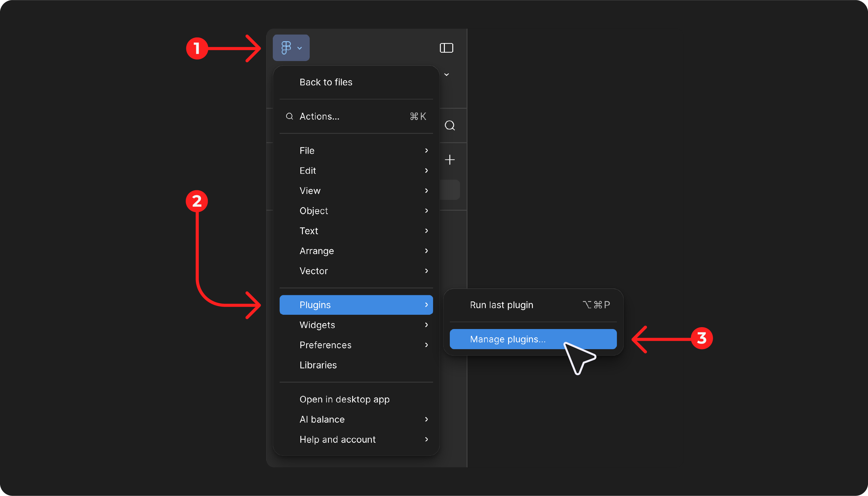
Task: Select Manage plugins... in the submenu
Action: [507, 339]
